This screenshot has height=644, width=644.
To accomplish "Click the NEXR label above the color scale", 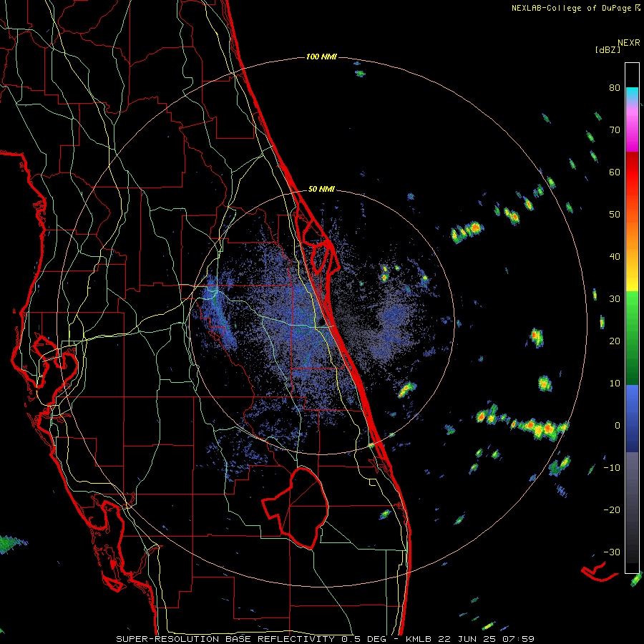I will pos(628,43).
